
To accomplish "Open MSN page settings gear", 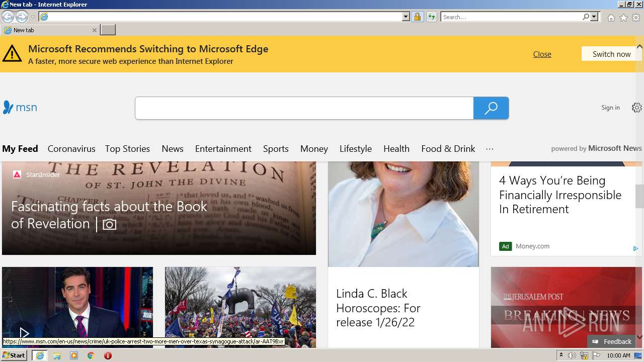I will click(636, 108).
